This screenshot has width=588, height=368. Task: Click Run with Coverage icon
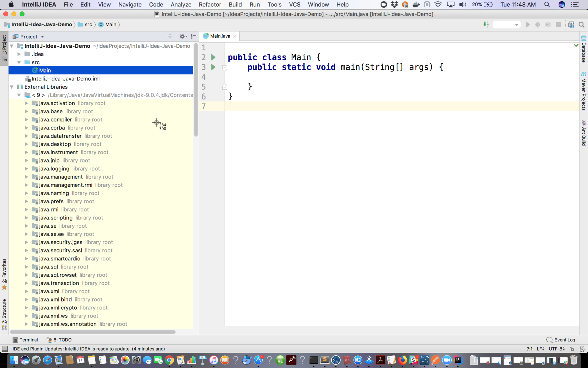click(x=548, y=25)
